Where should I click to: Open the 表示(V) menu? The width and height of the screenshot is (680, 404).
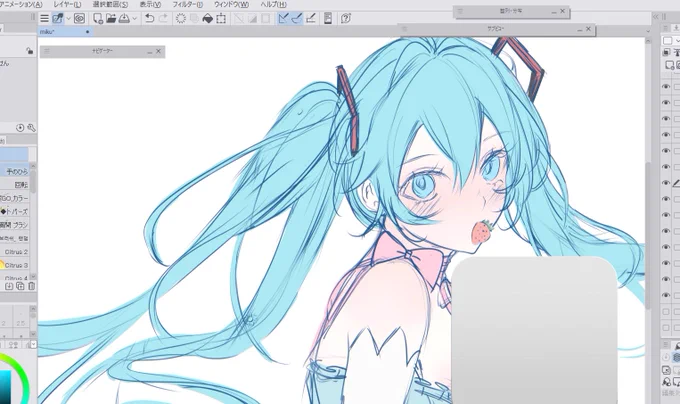tap(150, 4)
